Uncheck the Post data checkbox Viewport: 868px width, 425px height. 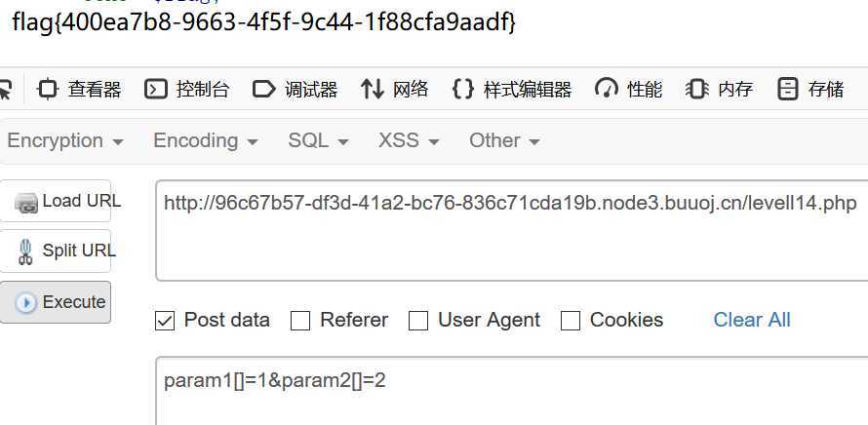(x=165, y=321)
